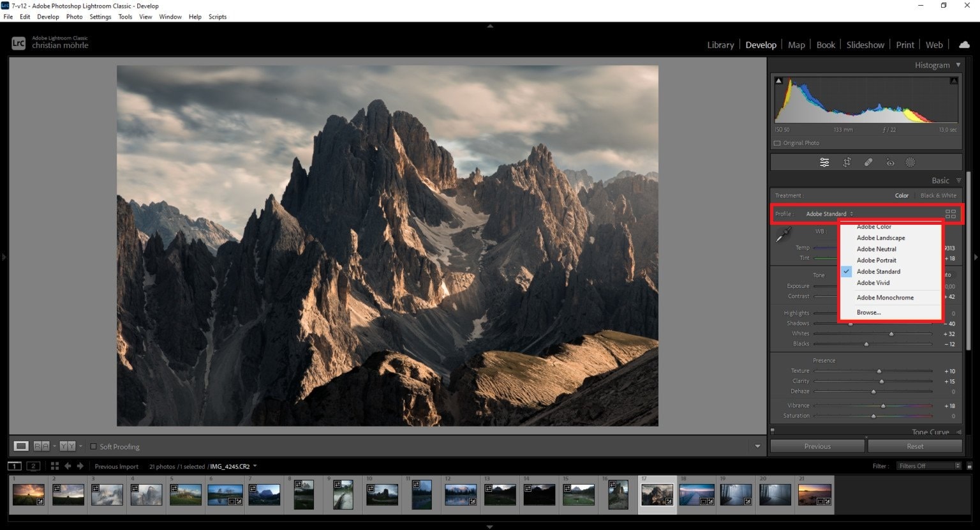This screenshot has width=980, height=530.
Task: Open toolbar options dropdown triangle below photo
Action: tap(757, 446)
